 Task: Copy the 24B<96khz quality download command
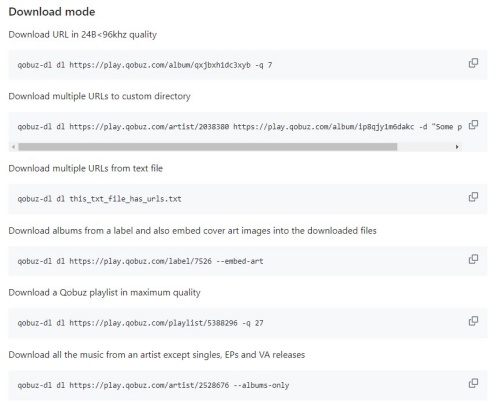coord(473,63)
